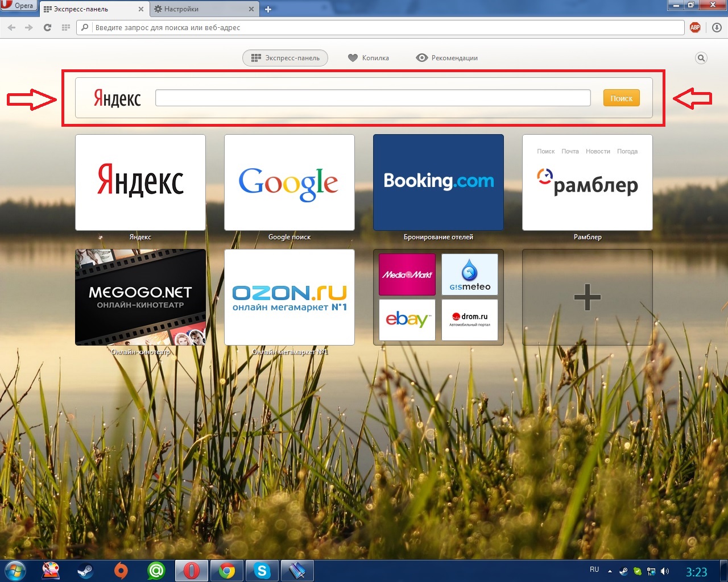
Task: Open the volume speaker tray icon
Action: click(x=665, y=571)
